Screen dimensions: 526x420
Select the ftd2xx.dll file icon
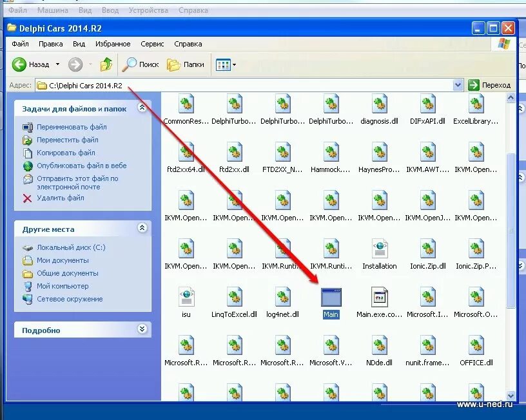pos(235,152)
